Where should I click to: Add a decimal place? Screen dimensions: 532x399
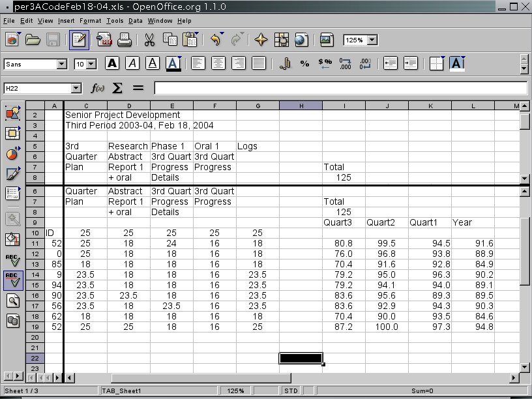[345, 63]
